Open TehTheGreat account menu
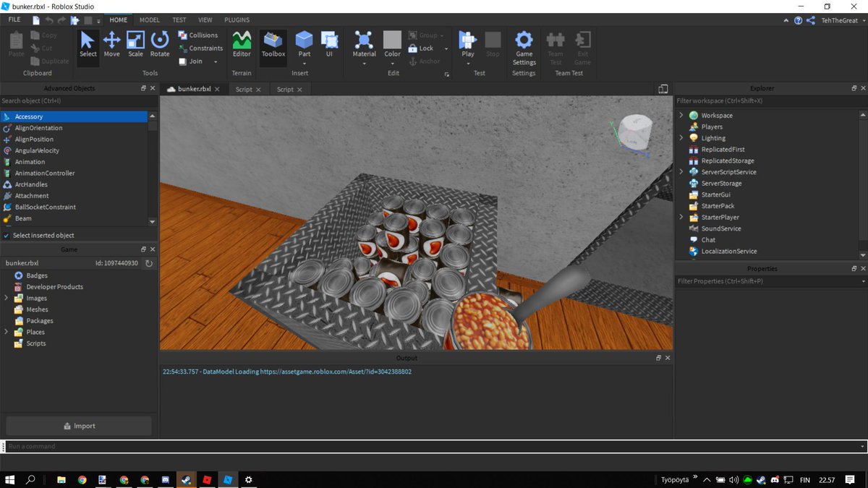The height and width of the screenshot is (488, 868). click(x=843, y=20)
